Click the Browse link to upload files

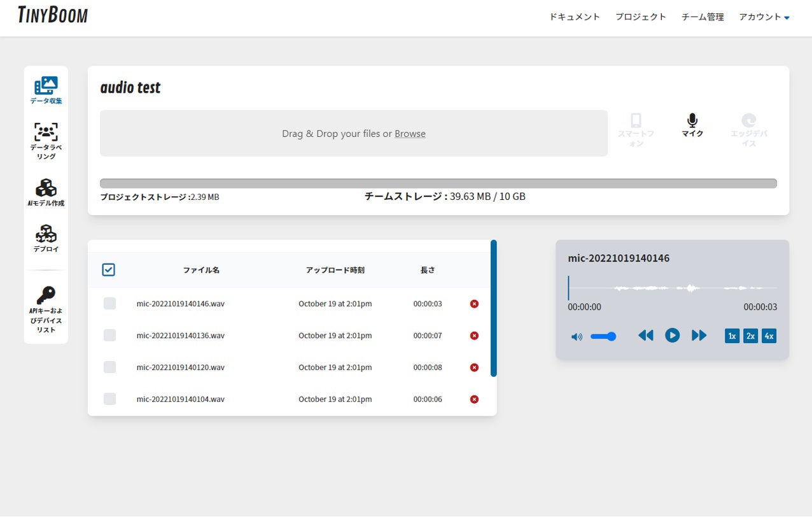(410, 134)
